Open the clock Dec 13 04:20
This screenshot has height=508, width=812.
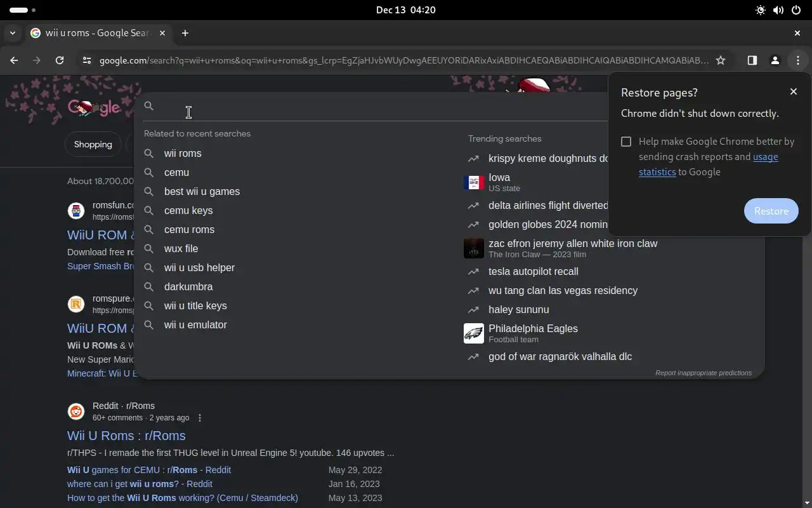click(406, 10)
